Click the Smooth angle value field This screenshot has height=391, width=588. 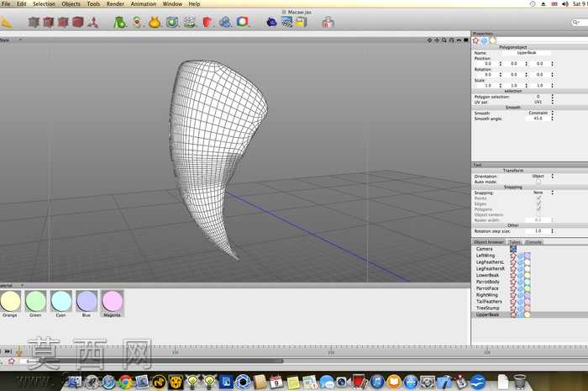[538, 119]
